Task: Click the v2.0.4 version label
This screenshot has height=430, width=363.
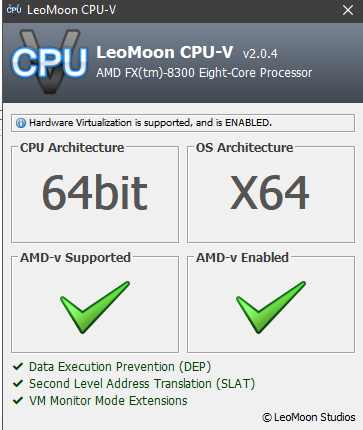Action: 260,54
